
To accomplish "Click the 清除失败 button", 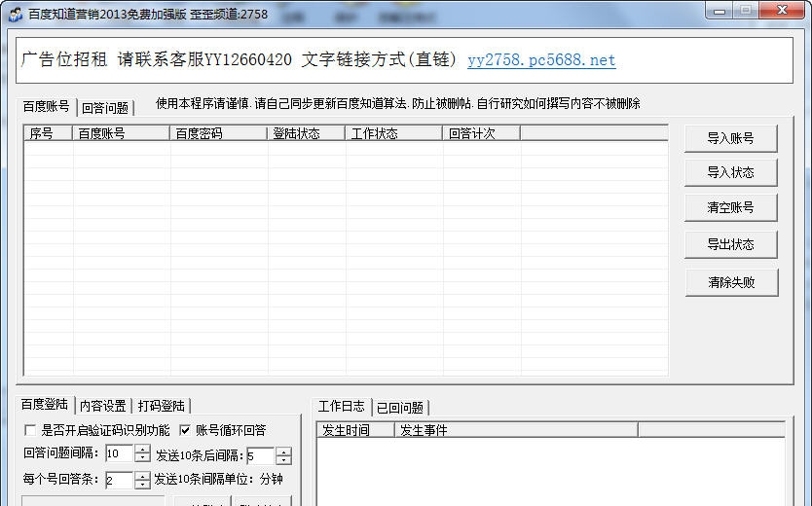I will [x=731, y=282].
